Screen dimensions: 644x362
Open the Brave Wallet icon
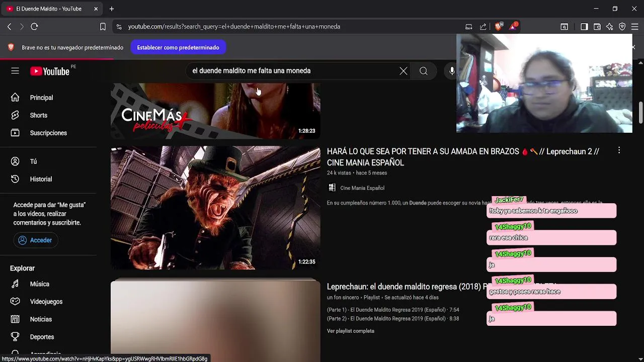coord(597,27)
